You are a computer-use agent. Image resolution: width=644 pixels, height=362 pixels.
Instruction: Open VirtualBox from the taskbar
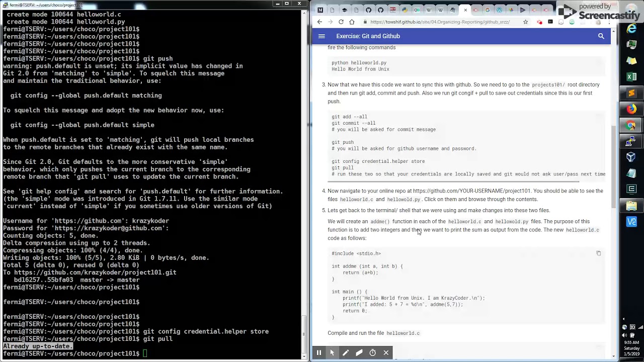631,157
